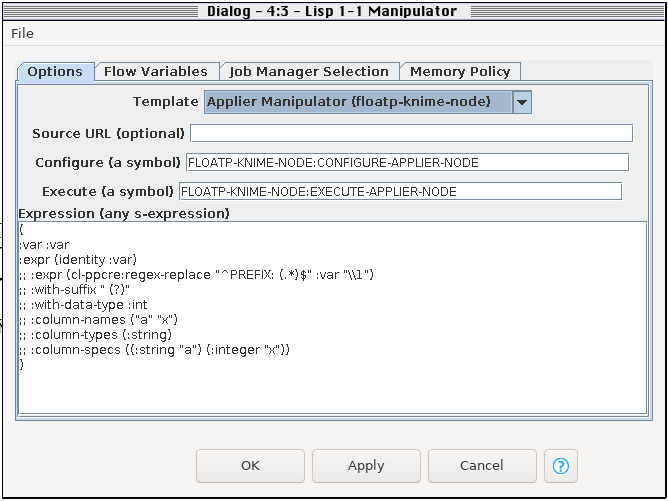Open help with the question mark icon
Viewport: 668px width, 501px height.
pos(561,466)
